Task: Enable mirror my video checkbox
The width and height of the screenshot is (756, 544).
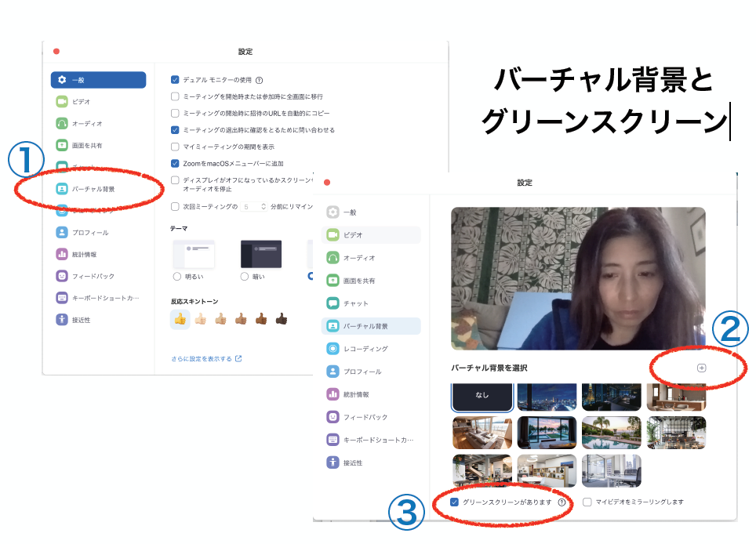Action: (x=587, y=502)
